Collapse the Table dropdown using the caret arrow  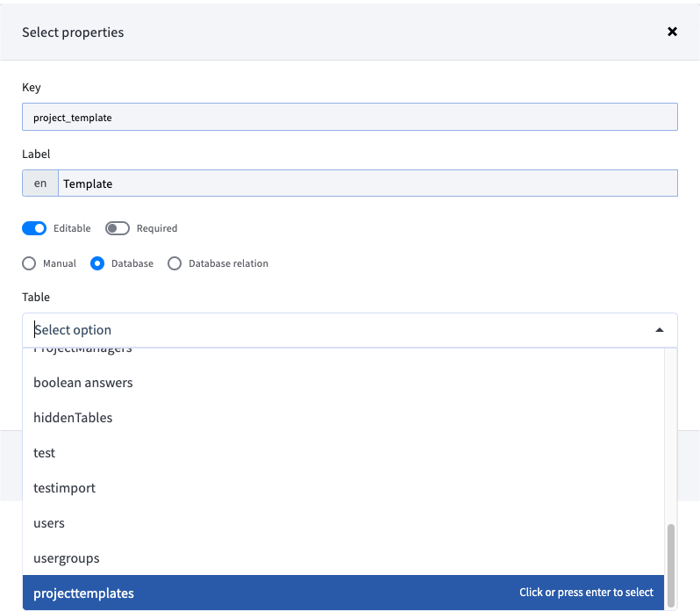(659, 330)
